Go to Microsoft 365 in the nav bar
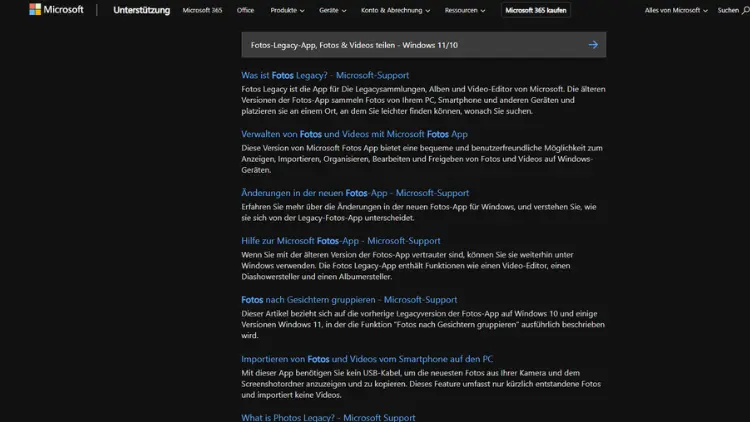 (x=202, y=10)
